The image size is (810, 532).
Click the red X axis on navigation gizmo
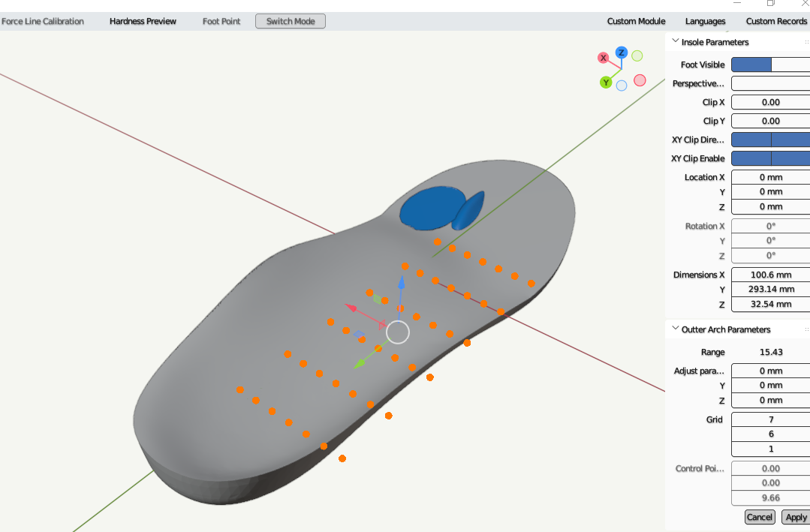point(603,58)
